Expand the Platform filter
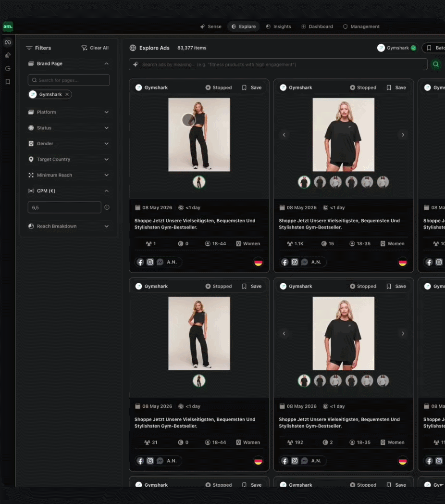 point(68,112)
